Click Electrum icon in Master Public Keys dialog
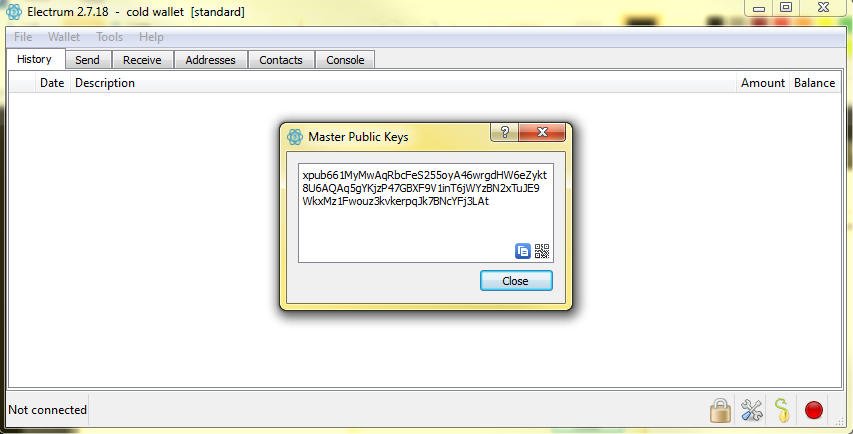The width and height of the screenshot is (853, 434). pos(295,137)
